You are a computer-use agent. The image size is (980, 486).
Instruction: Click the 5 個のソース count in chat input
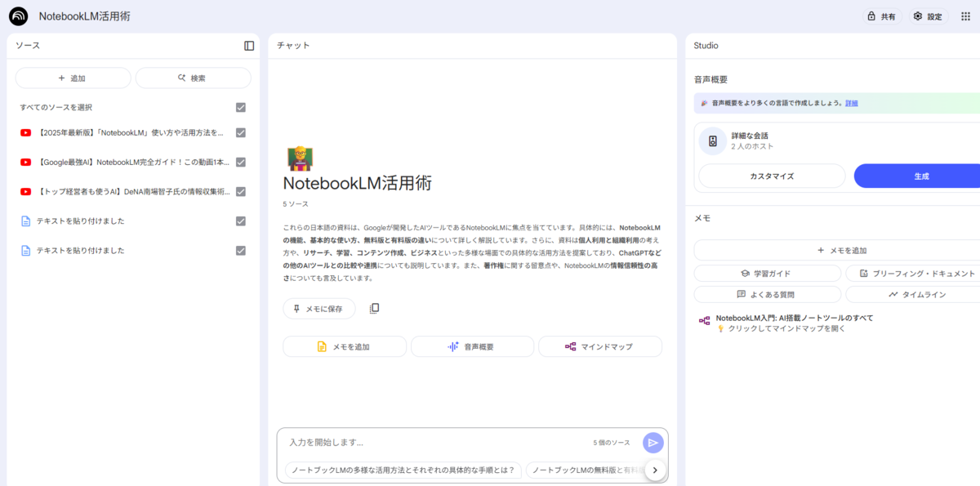pyautogui.click(x=612, y=442)
